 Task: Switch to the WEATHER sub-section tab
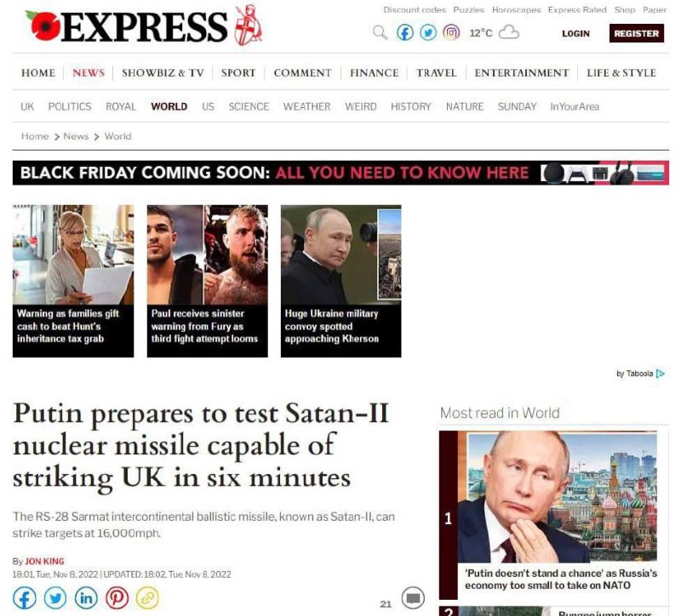pos(306,107)
